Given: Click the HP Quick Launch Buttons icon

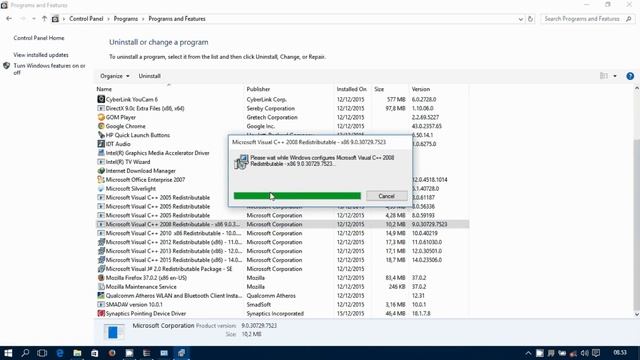Looking at the screenshot, I should coord(101,135).
